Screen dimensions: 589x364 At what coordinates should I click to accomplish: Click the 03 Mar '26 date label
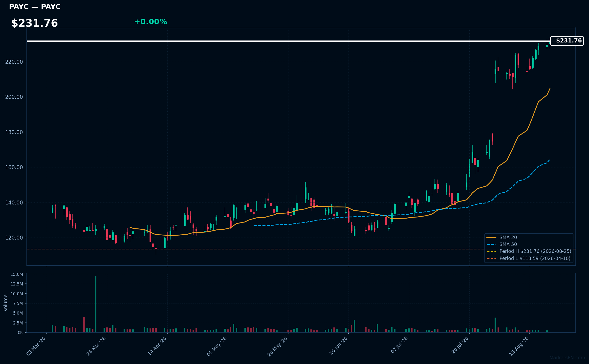(36, 346)
